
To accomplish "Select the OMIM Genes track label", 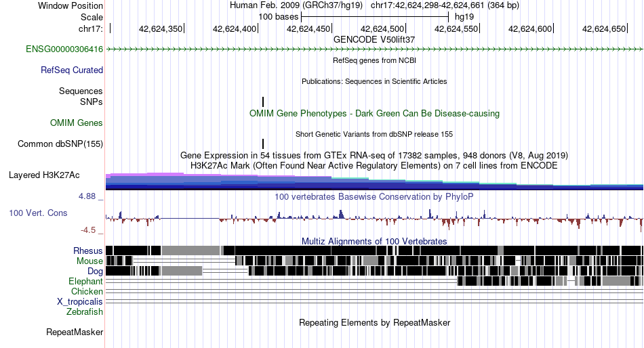I will 76,123.
